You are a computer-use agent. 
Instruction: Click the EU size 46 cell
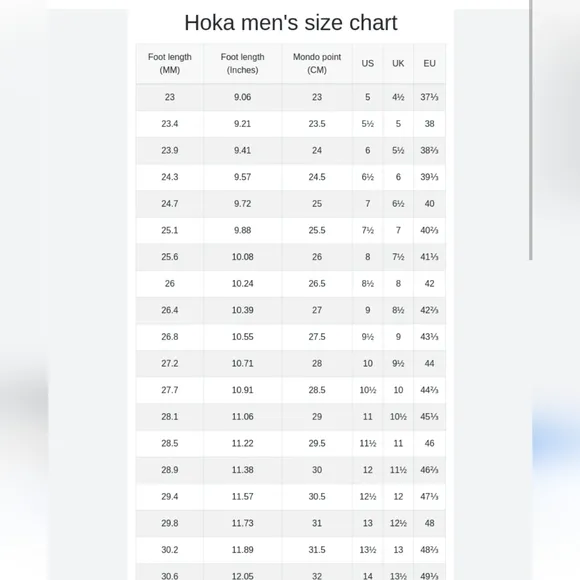click(x=429, y=444)
